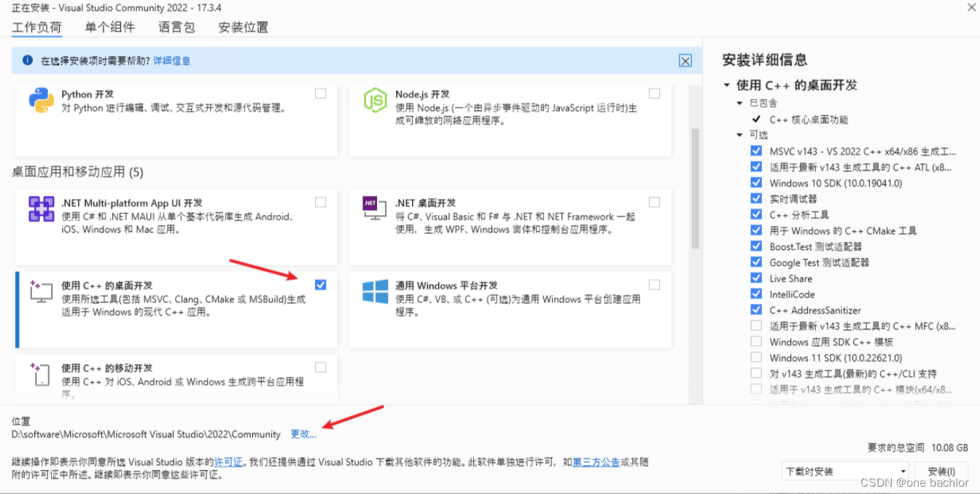
Task: Click the Node.js development workload icon
Action: coord(376,101)
